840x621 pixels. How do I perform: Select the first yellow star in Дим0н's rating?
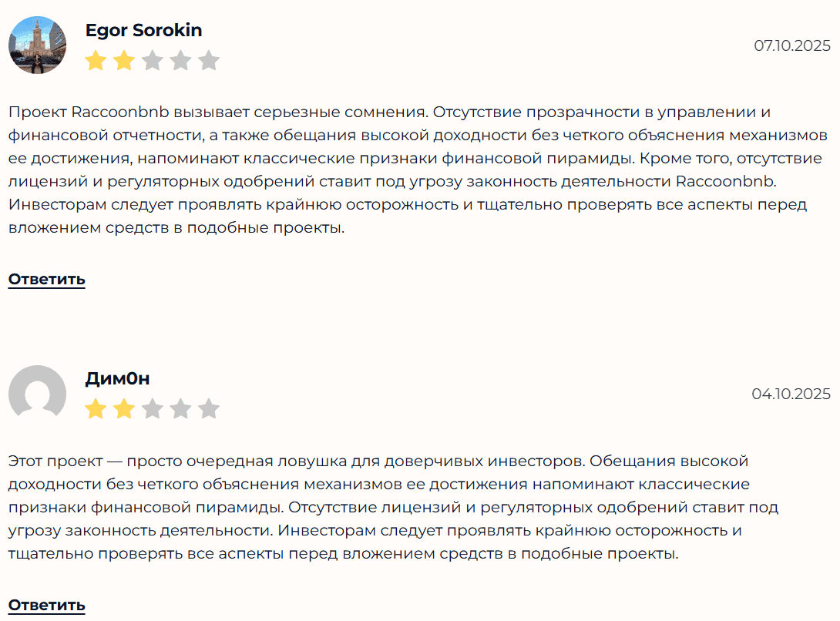tap(96, 408)
